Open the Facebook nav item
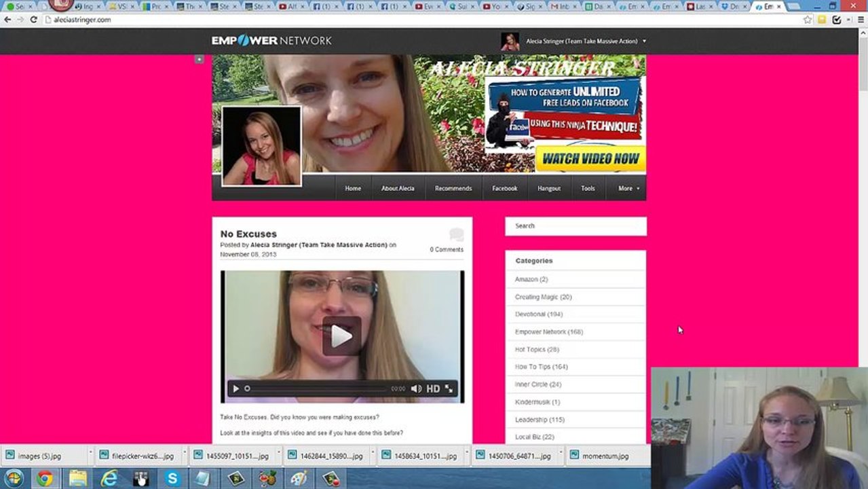Image resolution: width=868 pixels, height=489 pixels. pos(505,188)
